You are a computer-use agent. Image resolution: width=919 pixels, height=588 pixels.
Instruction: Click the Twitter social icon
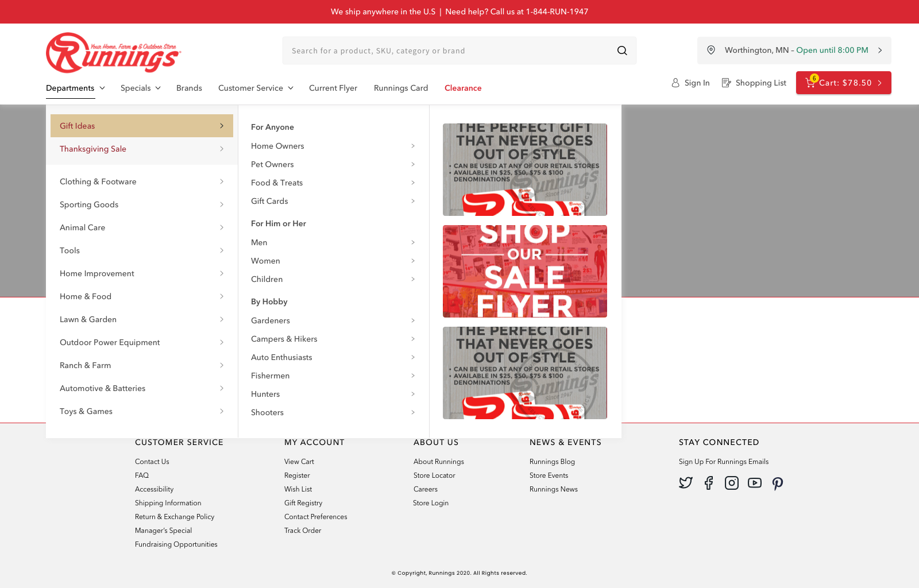(686, 483)
